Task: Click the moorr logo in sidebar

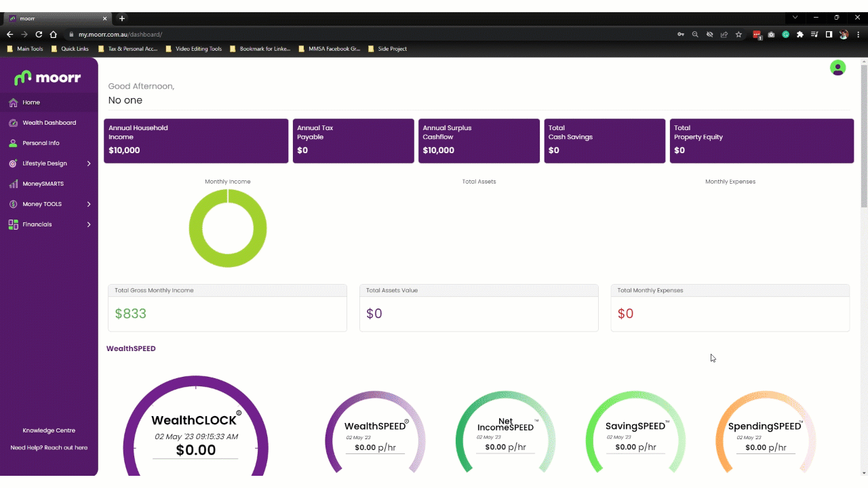Action: [47, 78]
